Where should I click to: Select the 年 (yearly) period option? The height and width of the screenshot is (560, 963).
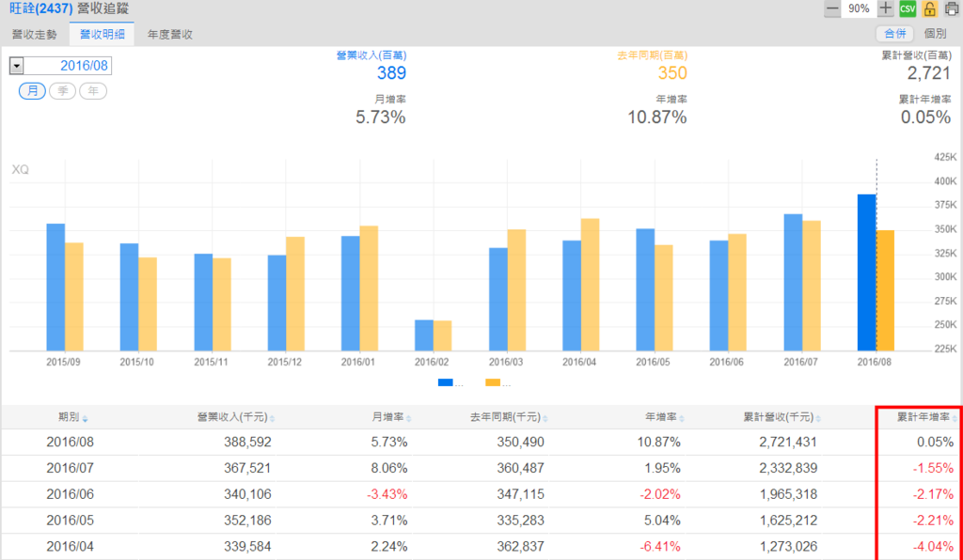[x=93, y=91]
